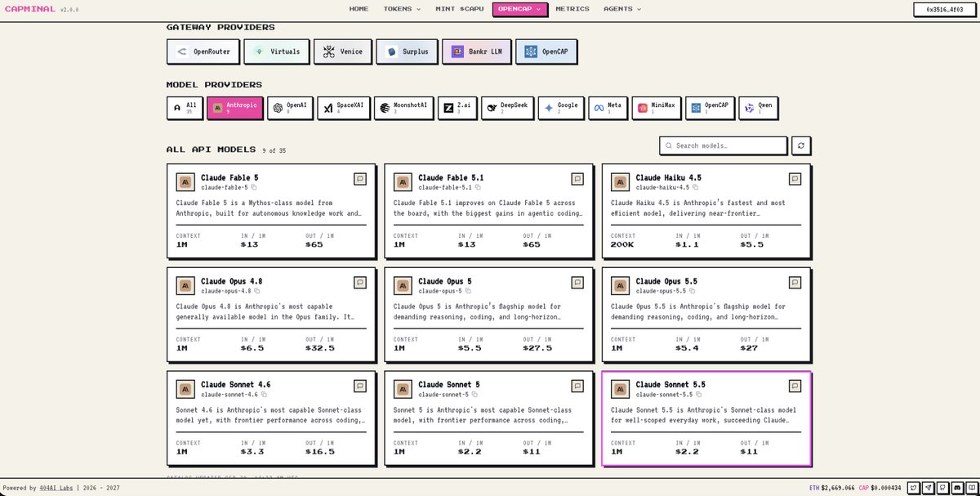Open chat icon on Claude Fable 5 card
This screenshot has height=496, width=980.
coord(360,179)
